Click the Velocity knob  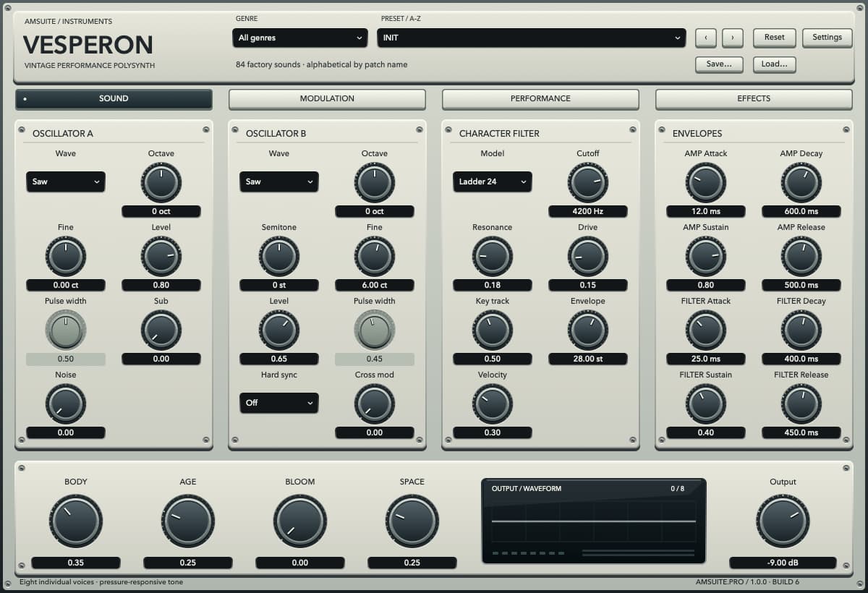pyautogui.click(x=493, y=404)
